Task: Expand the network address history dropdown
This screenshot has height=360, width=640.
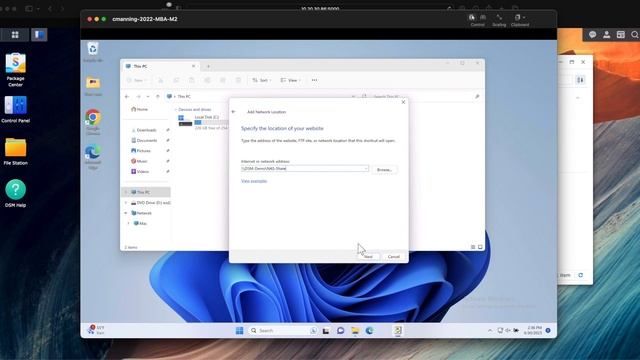Action: (x=366, y=169)
